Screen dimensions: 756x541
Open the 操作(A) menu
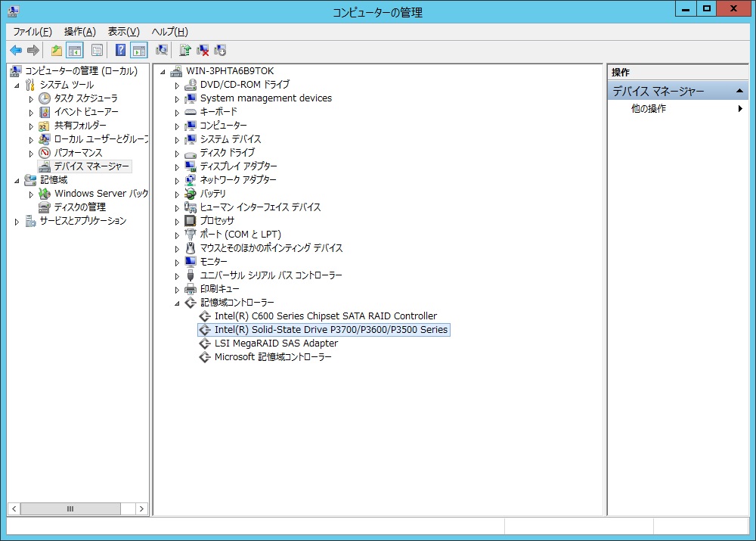[79, 31]
